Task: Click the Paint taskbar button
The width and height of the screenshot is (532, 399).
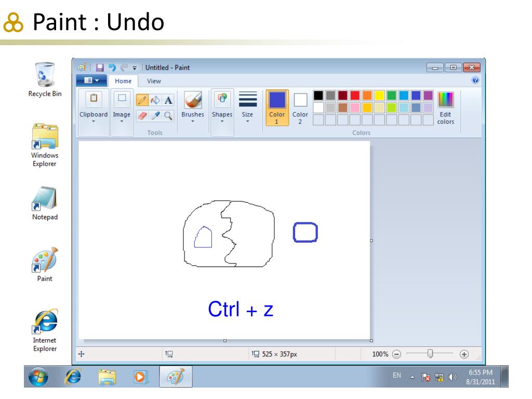Action: 176,377
